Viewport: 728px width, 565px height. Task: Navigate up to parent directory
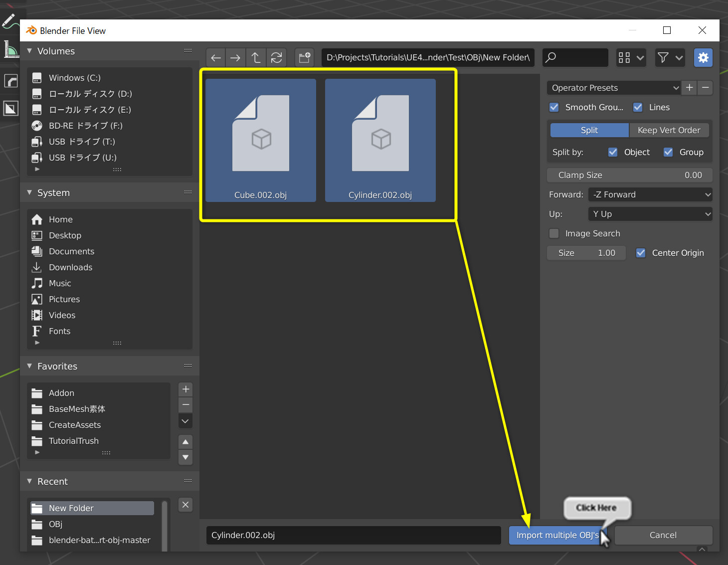point(256,58)
